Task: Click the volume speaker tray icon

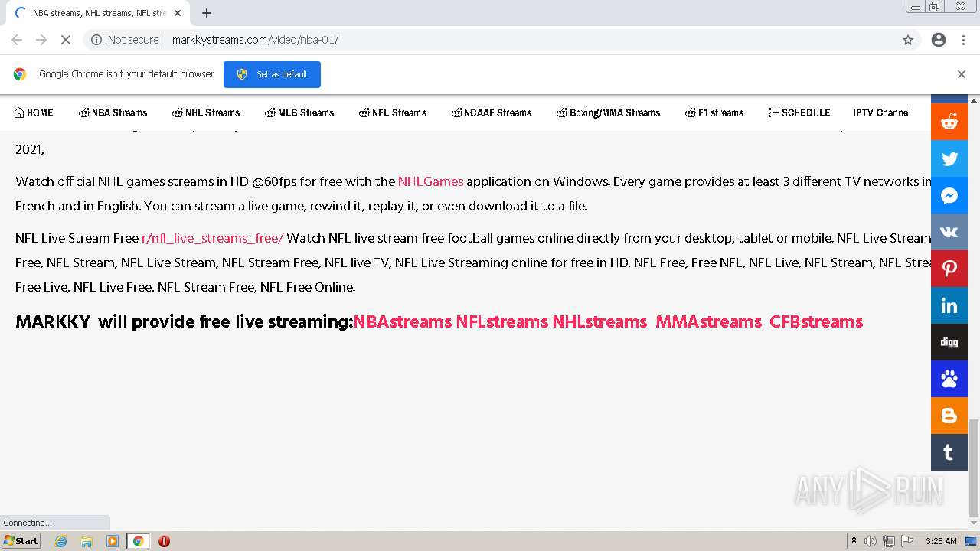Action: coord(871,541)
